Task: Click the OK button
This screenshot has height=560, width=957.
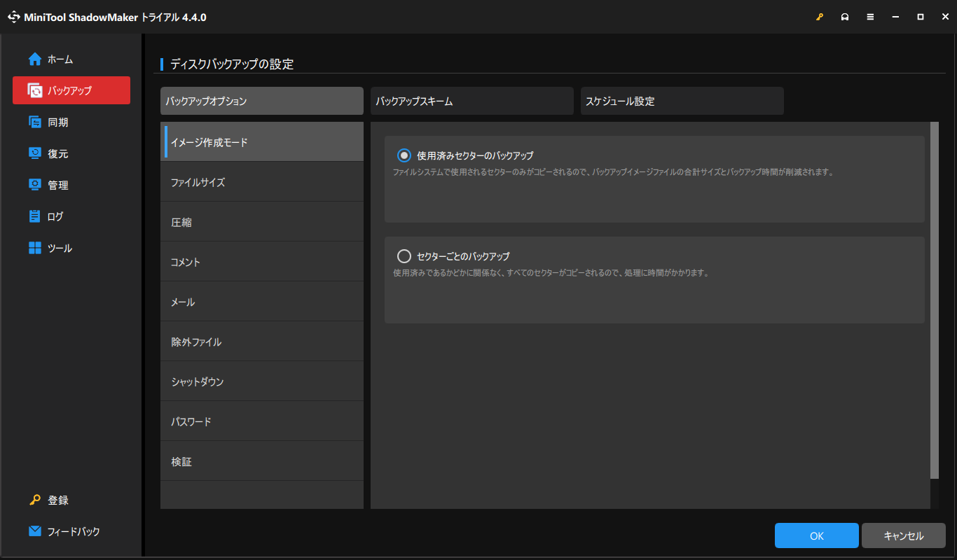Action: (817, 536)
